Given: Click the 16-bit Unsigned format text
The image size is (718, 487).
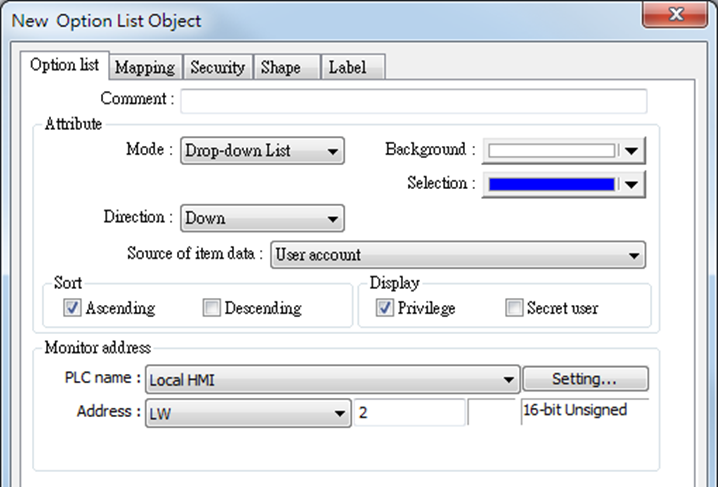Looking at the screenshot, I should pyautogui.click(x=575, y=410).
